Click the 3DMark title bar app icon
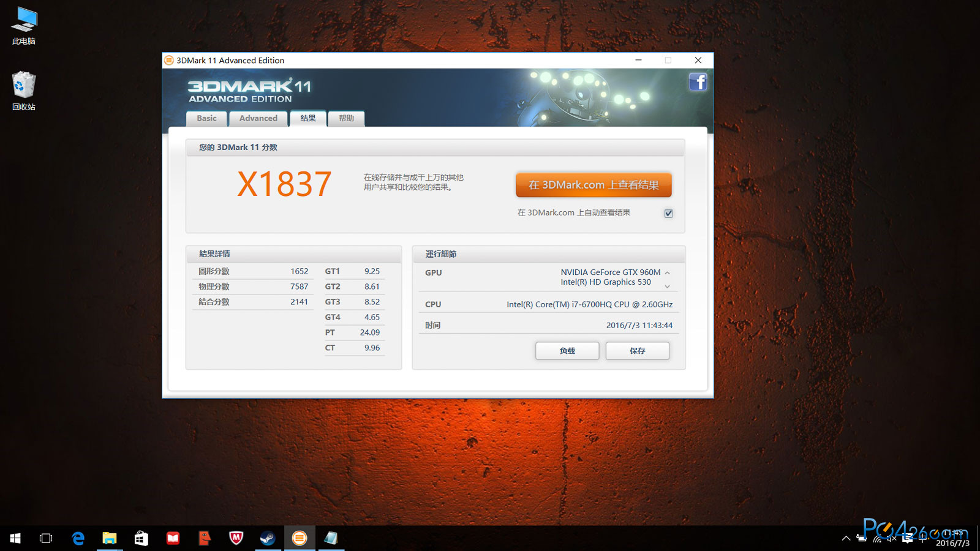This screenshot has height=551, width=980. pos(169,60)
